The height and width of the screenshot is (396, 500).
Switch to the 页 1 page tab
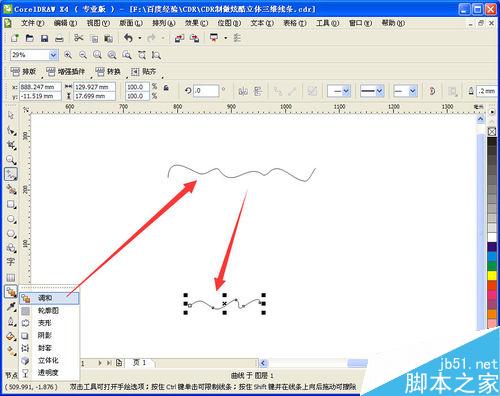[x=139, y=363]
